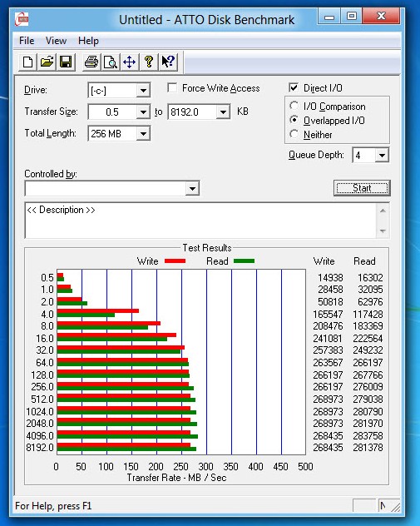Click the red Write legend swatch
This screenshot has width=420, height=526.
pyautogui.click(x=175, y=261)
